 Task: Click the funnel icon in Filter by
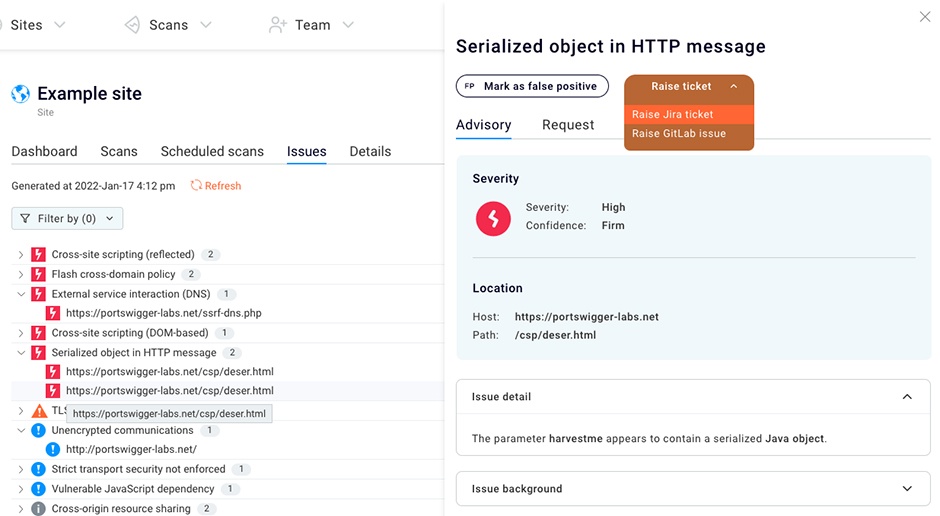25,219
